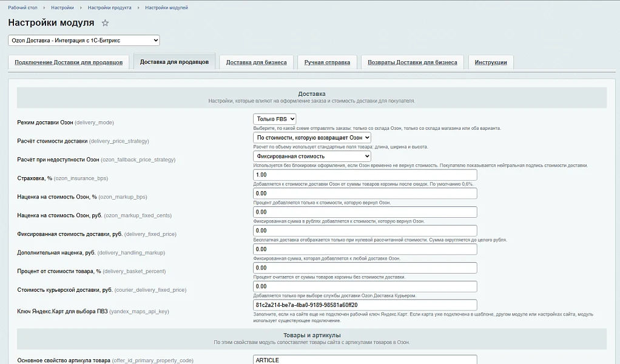
Task: Switch to the 'Инструкции' tab
Action: [x=491, y=62]
